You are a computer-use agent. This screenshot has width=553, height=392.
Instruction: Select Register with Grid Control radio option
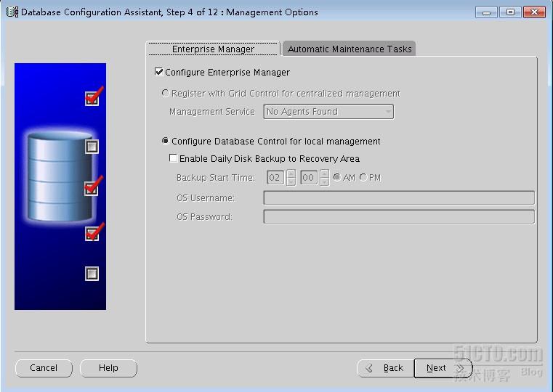(x=165, y=94)
